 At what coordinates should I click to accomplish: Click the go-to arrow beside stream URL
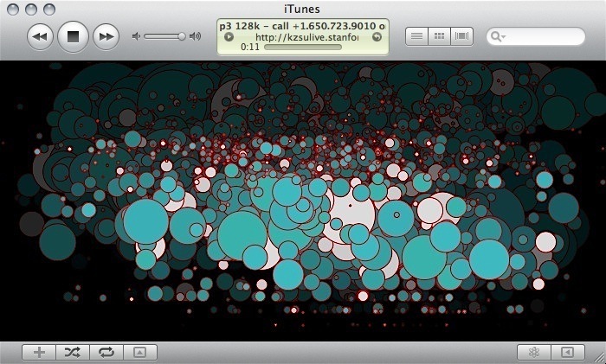tap(377, 37)
